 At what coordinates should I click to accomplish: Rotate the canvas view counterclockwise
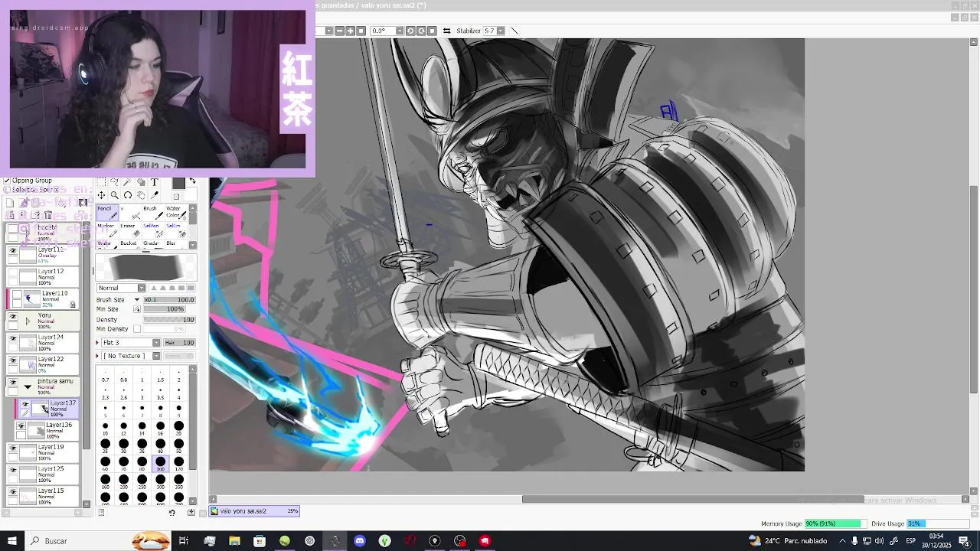410,31
